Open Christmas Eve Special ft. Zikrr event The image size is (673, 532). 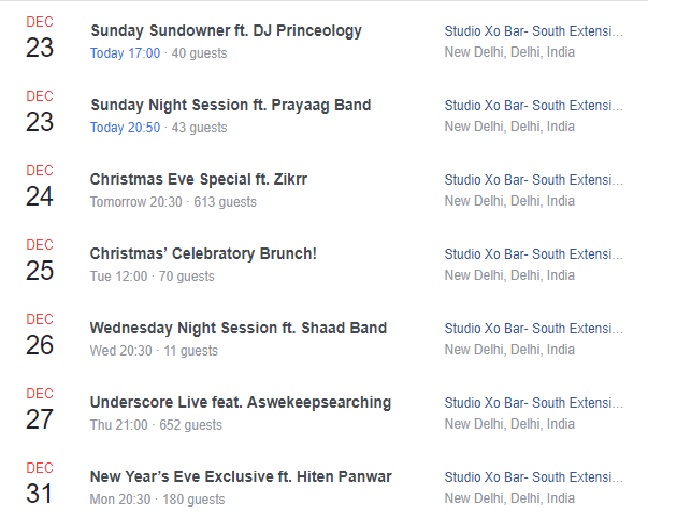click(x=198, y=179)
